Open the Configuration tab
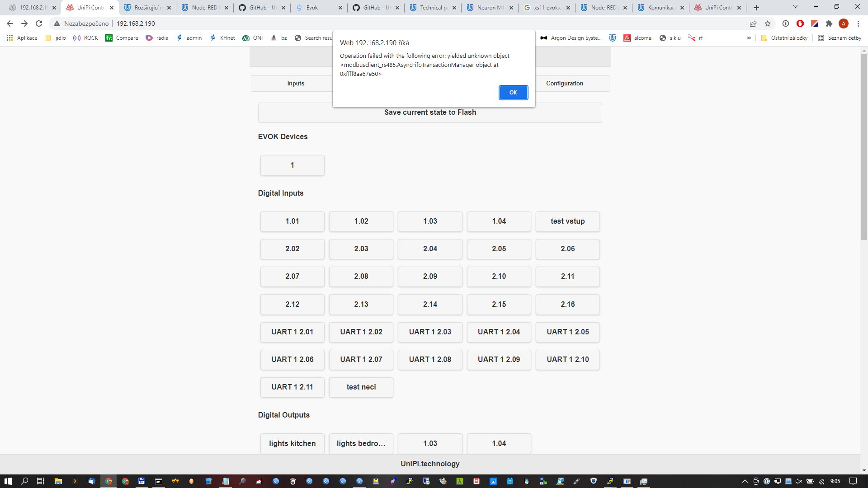The width and height of the screenshot is (868, 488). [564, 84]
